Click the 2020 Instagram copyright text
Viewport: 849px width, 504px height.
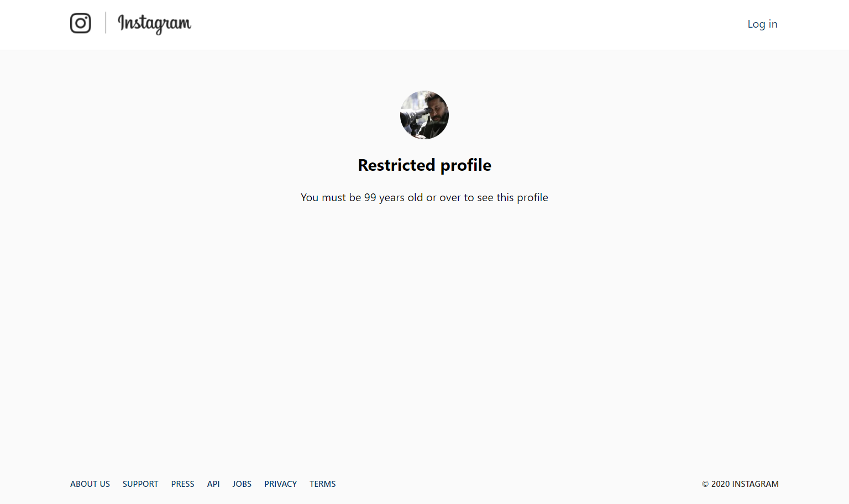point(740,484)
